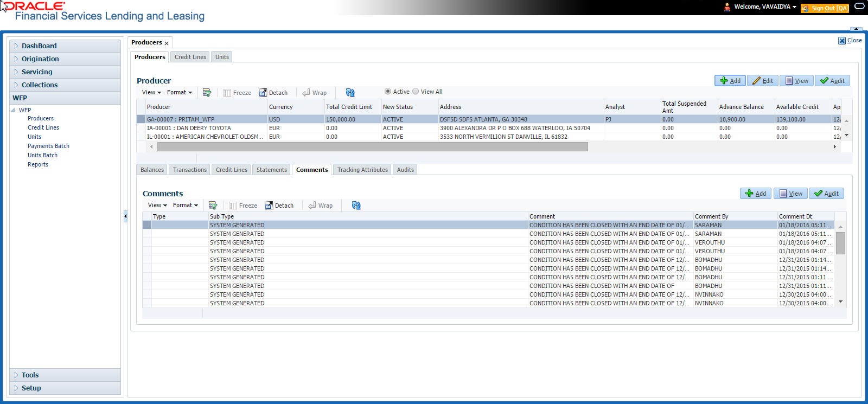Click Wrap in the Producer toolbar
Viewport: 868px width, 404px height.
[315, 93]
